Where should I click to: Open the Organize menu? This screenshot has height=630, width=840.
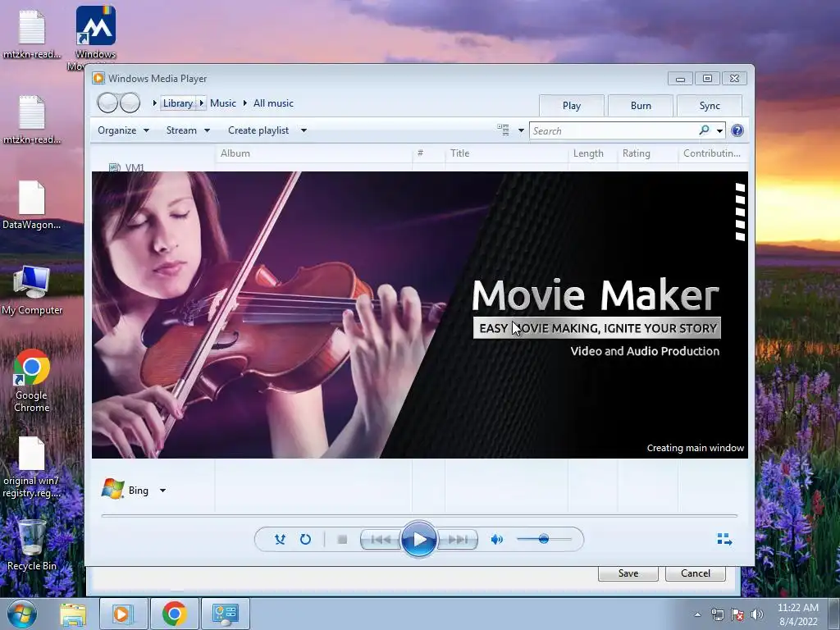tap(123, 130)
